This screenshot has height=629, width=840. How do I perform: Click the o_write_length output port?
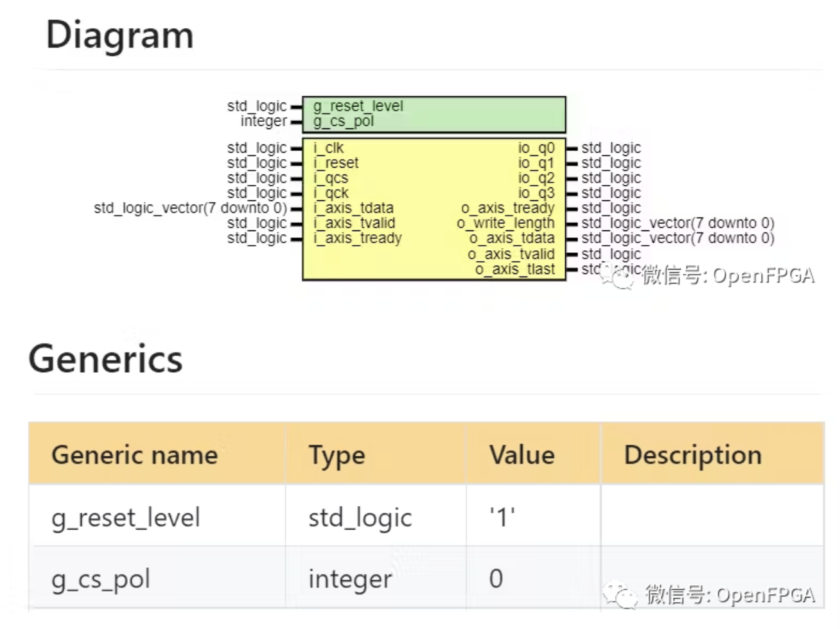[x=505, y=223]
